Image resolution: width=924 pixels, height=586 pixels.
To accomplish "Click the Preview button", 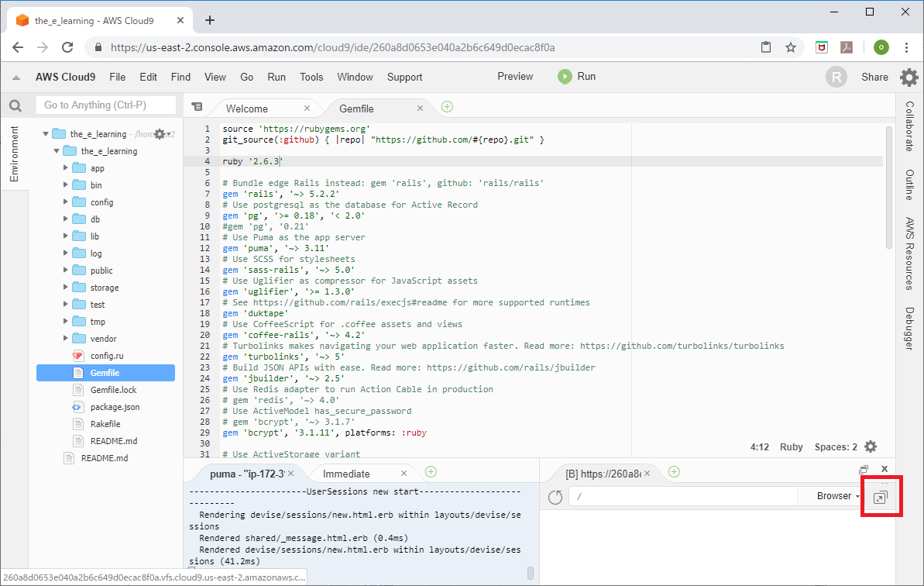I will 515,77.
